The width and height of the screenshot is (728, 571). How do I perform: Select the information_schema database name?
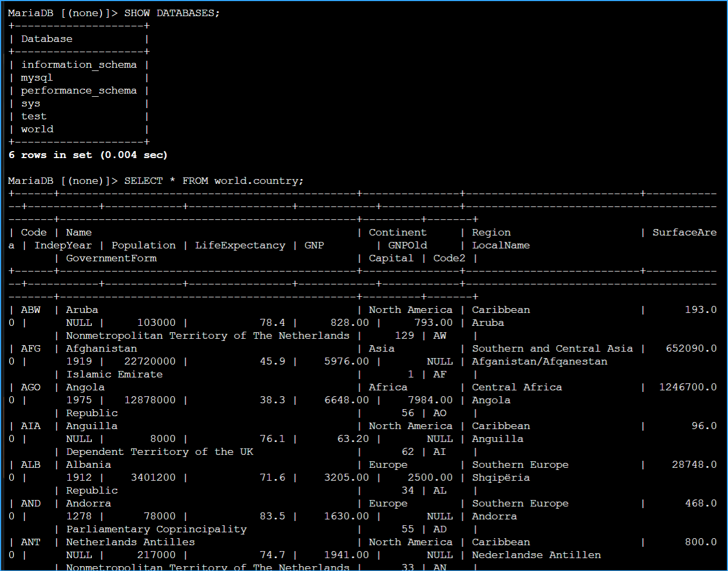(78, 64)
